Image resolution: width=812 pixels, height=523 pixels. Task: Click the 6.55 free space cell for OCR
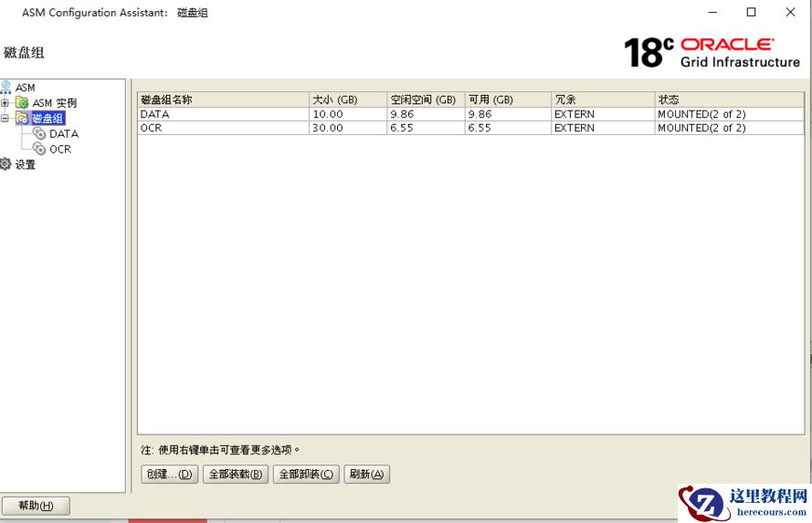coord(426,128)
